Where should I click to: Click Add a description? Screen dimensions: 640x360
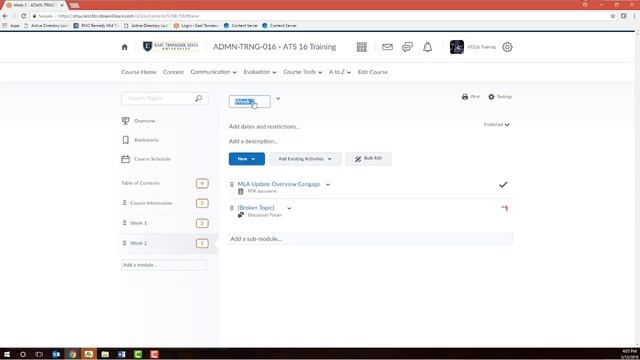[x=253, y=141]
